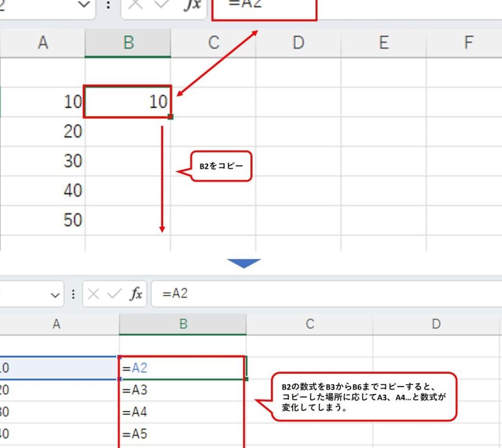Click the cell showing formula =A4
502x448 pixels.
pos(181,412)
